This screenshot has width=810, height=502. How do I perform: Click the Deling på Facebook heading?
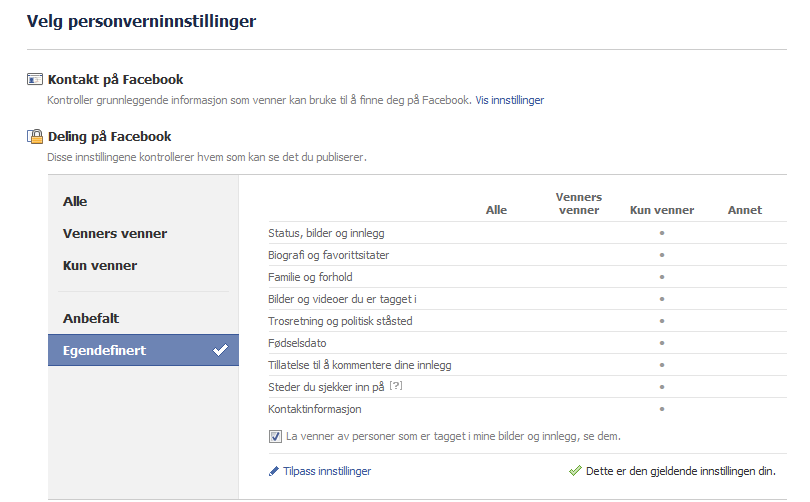(x=110, y=136)
